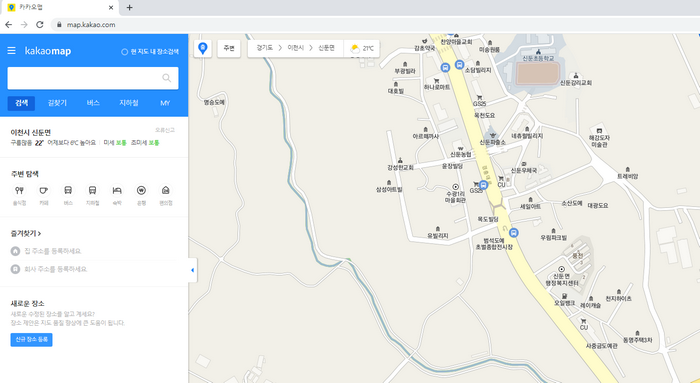Open the 이천시 city breadcrumb dropdown
700x383 pixels.
[296, 48]
